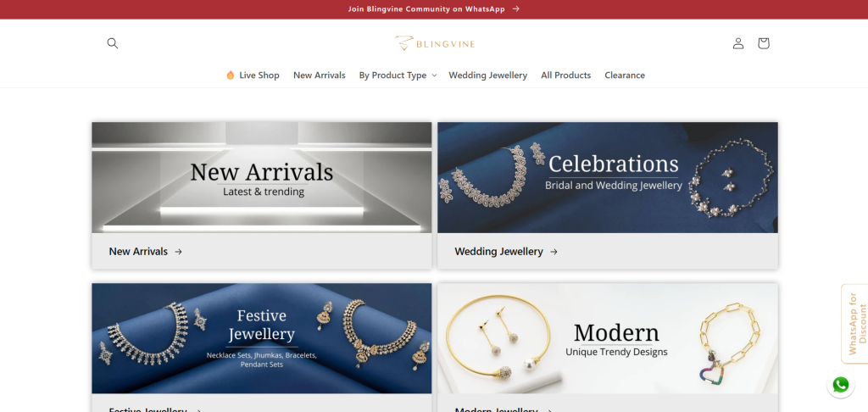Go to Wedding Jewellery in navigation
The height and width of the screenshot is (412, 868).
(487, 75)
